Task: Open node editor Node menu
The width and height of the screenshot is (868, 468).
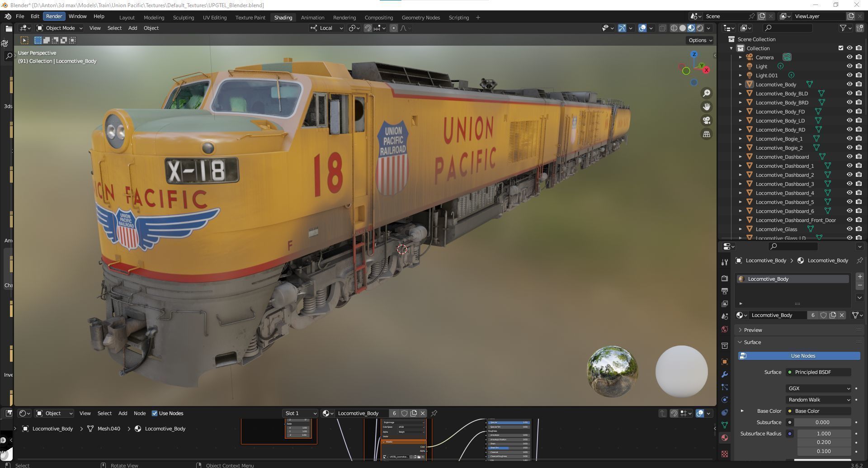Action: pos(140,413)
